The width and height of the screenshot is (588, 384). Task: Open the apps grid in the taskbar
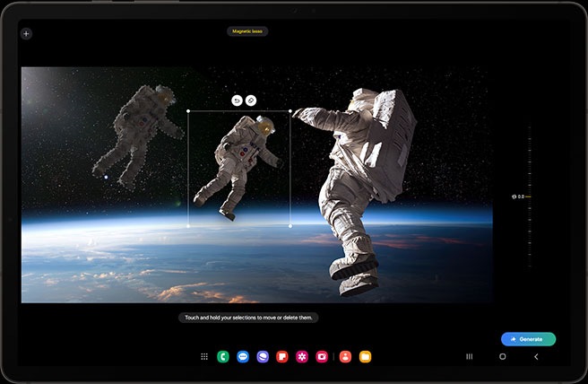coord(205,356)
